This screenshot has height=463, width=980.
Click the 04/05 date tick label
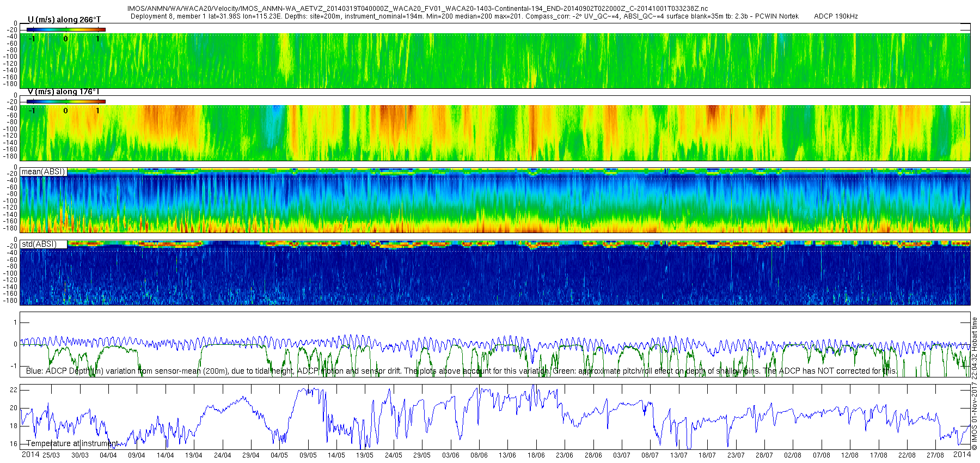pos(279,455)
